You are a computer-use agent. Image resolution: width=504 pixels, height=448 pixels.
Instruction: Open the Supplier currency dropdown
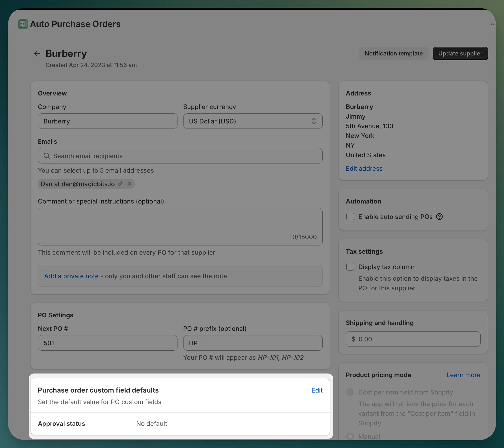[x=253, y=121]
